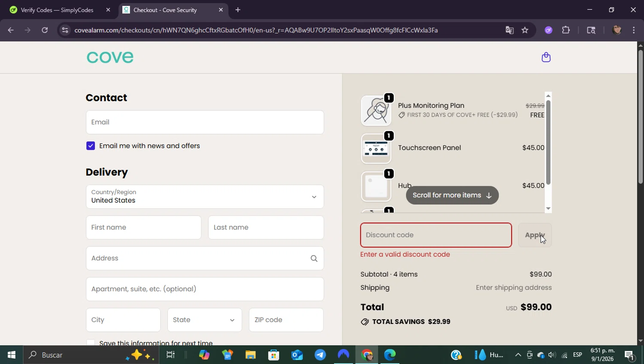Open Outlook from the taskbar
The image size is (644, 364).
pos(297,355)
